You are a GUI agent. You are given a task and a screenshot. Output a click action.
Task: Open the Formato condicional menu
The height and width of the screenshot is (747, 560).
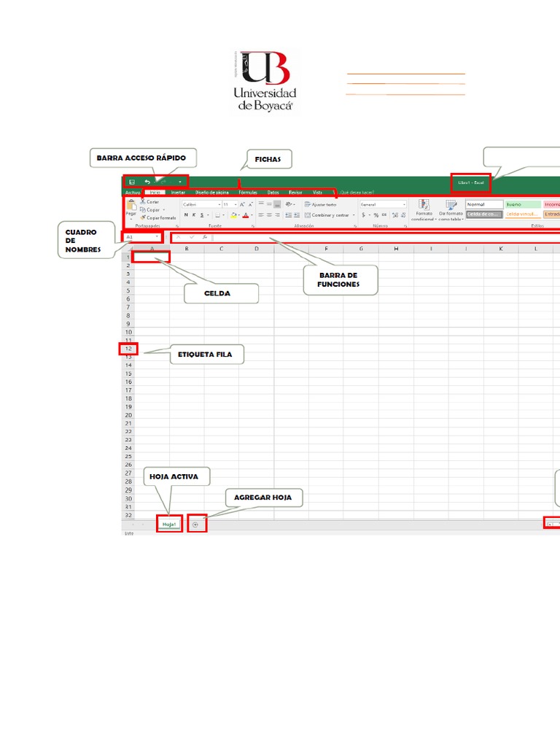coord(424,210)
